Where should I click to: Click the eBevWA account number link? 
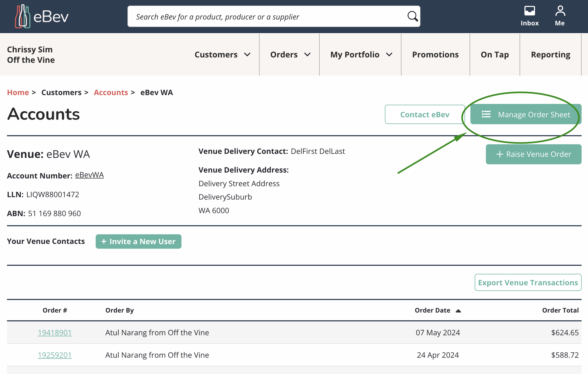click(x=89, y=175)
